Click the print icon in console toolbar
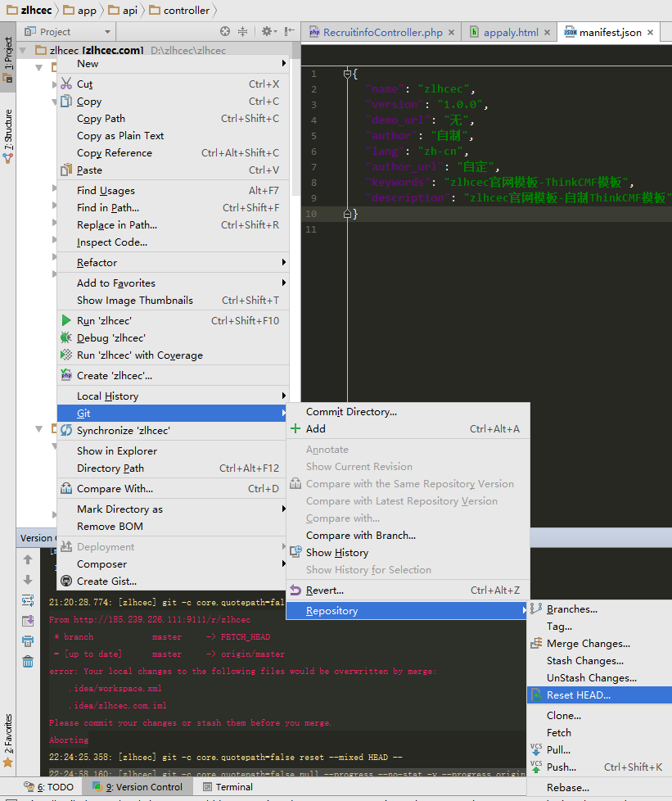The image size is (672, 801). [28, 641]
